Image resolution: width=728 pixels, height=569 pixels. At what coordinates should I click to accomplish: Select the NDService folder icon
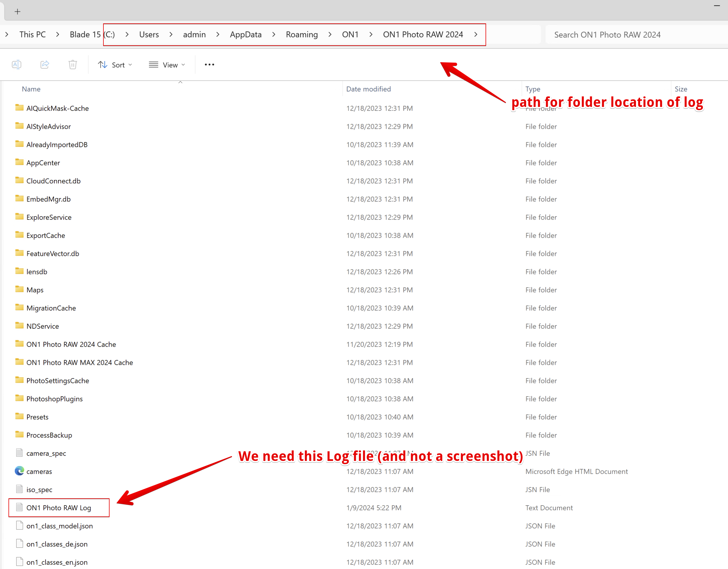19,326
